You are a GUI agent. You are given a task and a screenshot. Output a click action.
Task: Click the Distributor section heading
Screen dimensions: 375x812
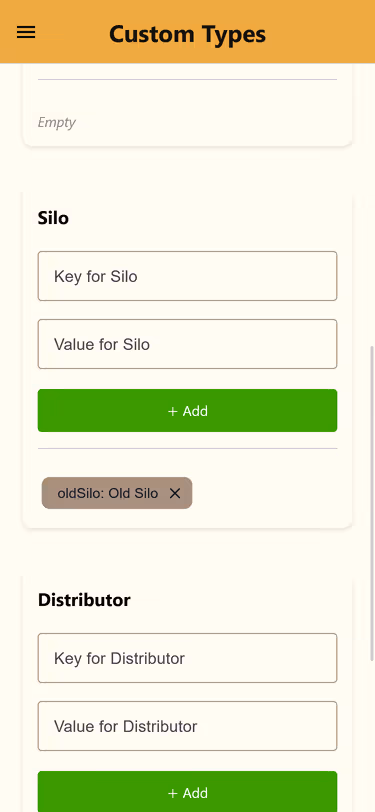tap(84, 600)
